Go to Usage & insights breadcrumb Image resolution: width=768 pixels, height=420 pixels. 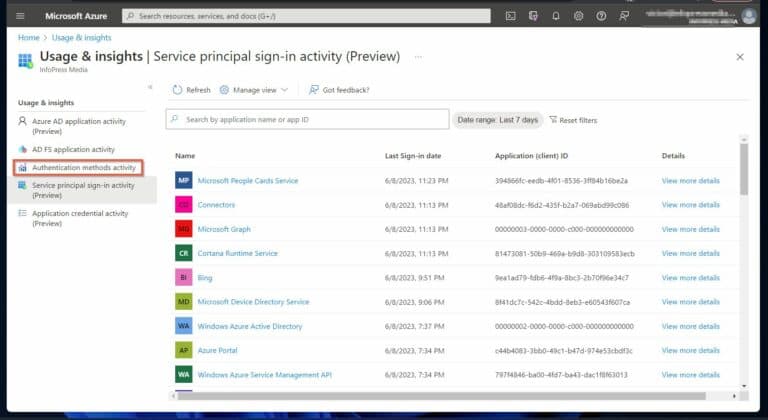pyautogui.click(x=82, y=38)
